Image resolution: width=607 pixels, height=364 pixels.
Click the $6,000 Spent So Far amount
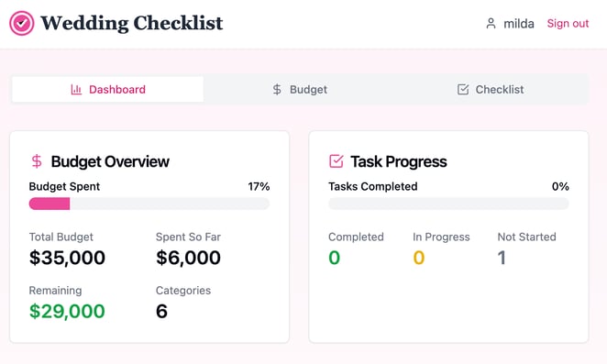pyautogui.click(x=189, y=258)
